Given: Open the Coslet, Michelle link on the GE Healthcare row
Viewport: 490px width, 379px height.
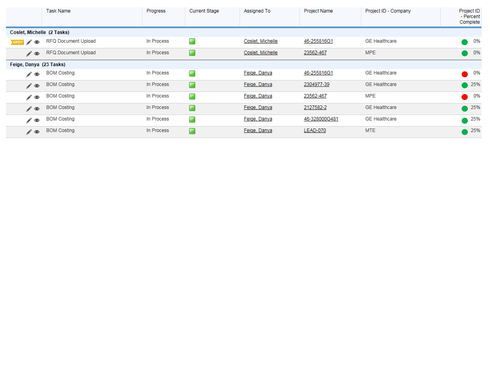Looking at the screenshot, I should (x=260, y=41).
